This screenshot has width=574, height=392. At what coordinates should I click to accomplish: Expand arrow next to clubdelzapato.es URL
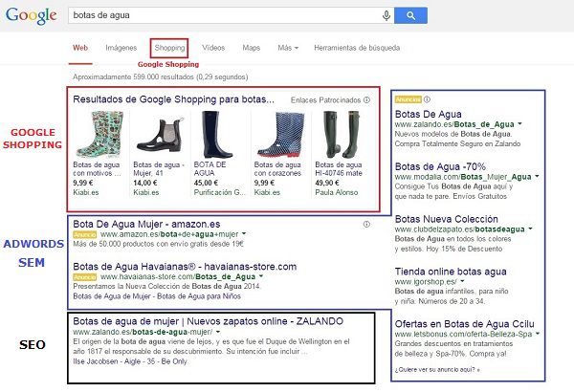(x=530, y=229)
